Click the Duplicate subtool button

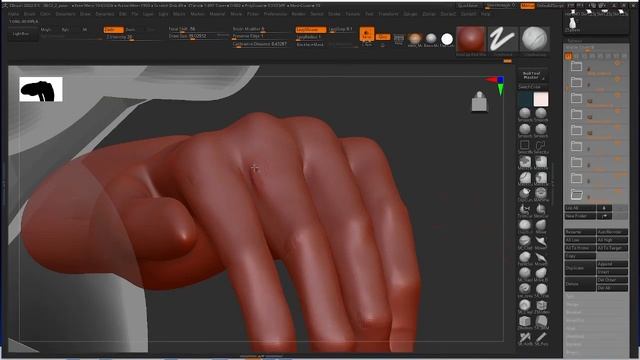point(580,268)
